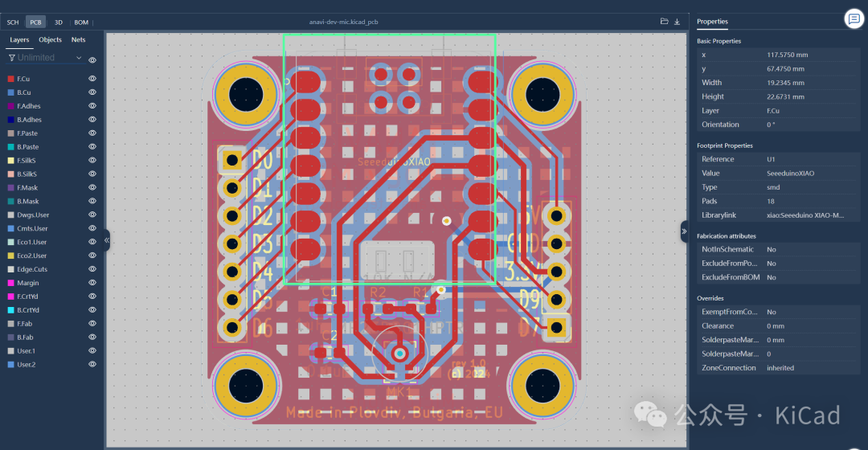868x450 pixels.
Task: Open file using the folder icon
Action: [x=665, y=22]
